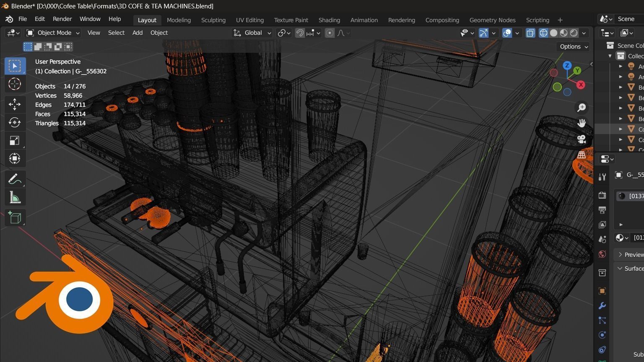Open the Object Mode dropdown
This screenshot has width=644, height=362.
tap(53, 33)
